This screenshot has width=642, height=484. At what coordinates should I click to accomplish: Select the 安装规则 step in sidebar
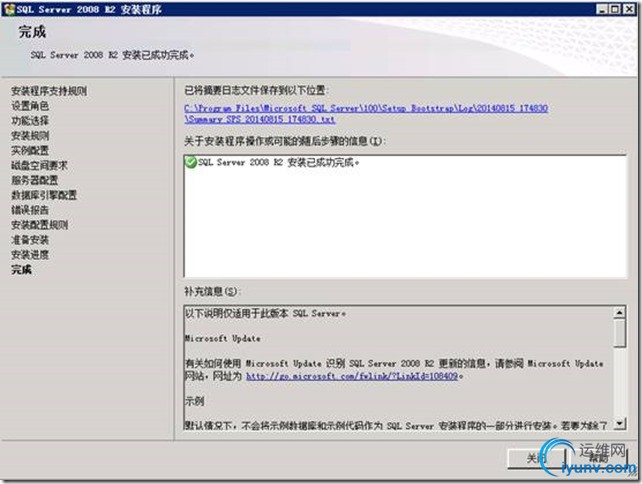pyautogui.click(x=30, y=136)
